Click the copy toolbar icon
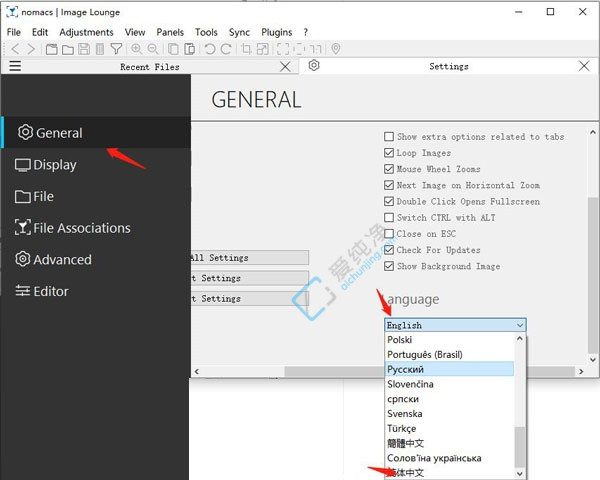Image resolution: width=600 pixels, height=480 pixels. coord(173,49)
